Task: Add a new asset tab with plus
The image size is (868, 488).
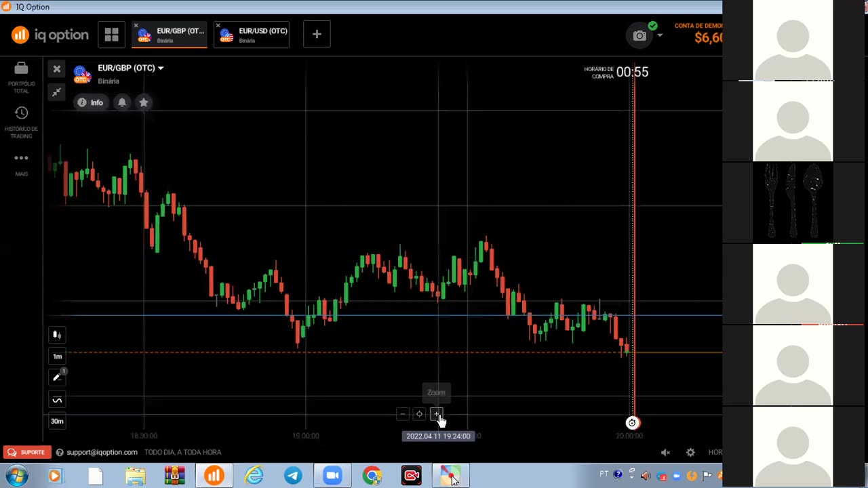Action: (x=317, y=35)
